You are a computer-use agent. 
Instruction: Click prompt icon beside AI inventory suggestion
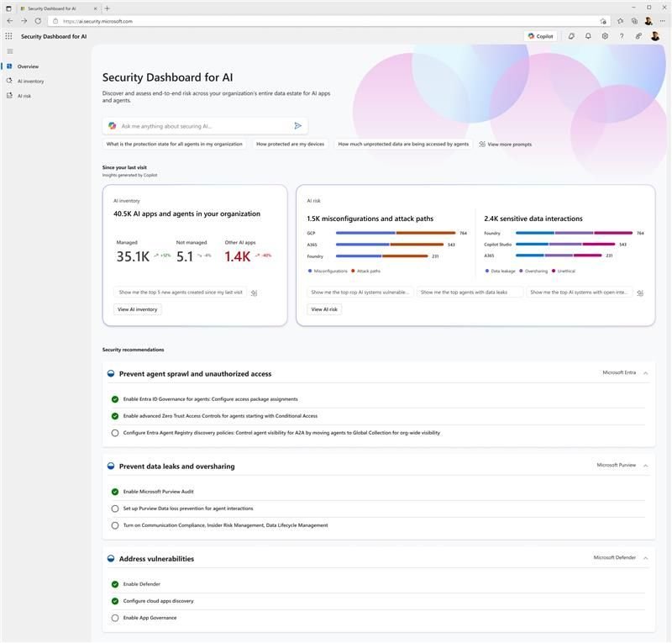pyautogui.click(x=255, y=293)
